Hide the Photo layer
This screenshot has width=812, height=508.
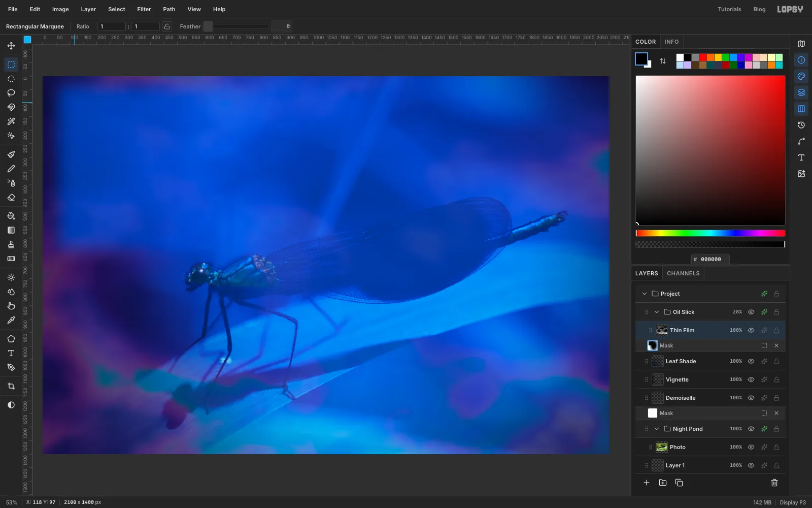point(751,447)
